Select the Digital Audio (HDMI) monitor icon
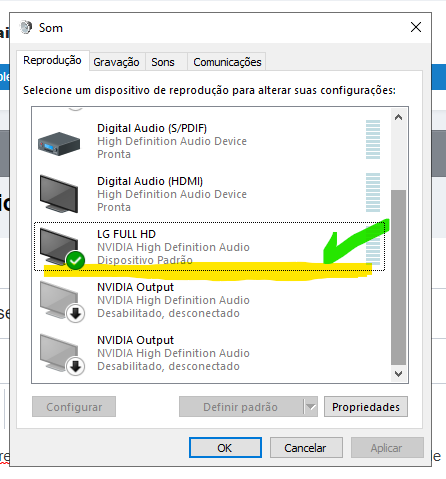The width and height of the screenshot is (446, 479). tap(59, 194)
